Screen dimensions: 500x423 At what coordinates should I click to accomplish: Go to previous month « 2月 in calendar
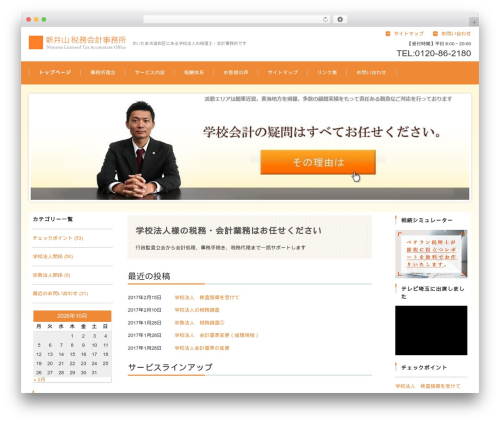(39, 380)
